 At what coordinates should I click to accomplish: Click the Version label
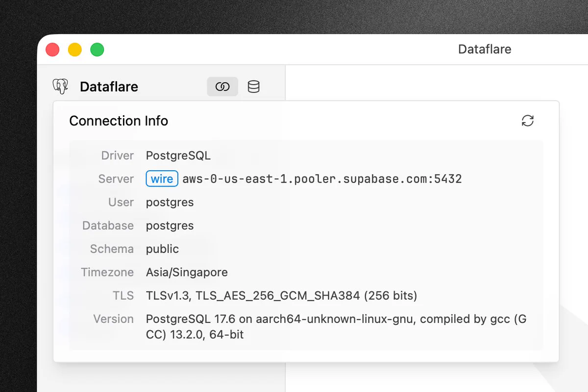tap(114, 319)
